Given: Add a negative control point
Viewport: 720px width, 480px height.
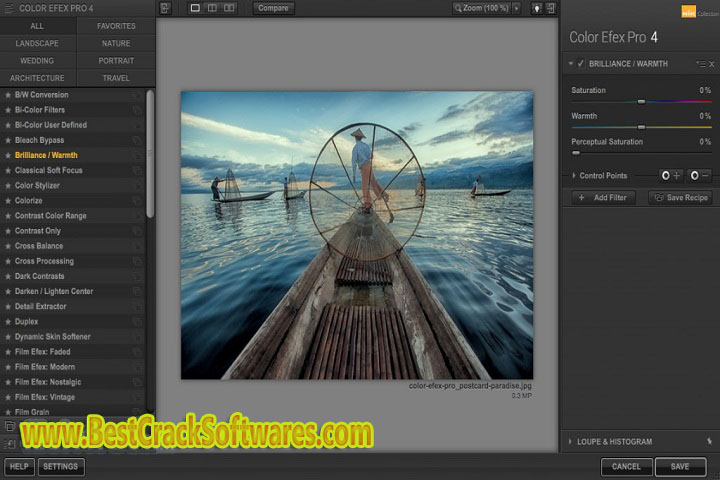Looking at the screenshot, I should 699,175.
